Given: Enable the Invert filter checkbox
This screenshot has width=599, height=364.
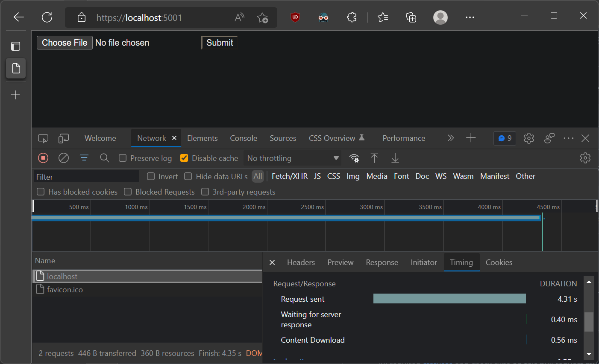Looking at the screenshot, I should (151, 176).
